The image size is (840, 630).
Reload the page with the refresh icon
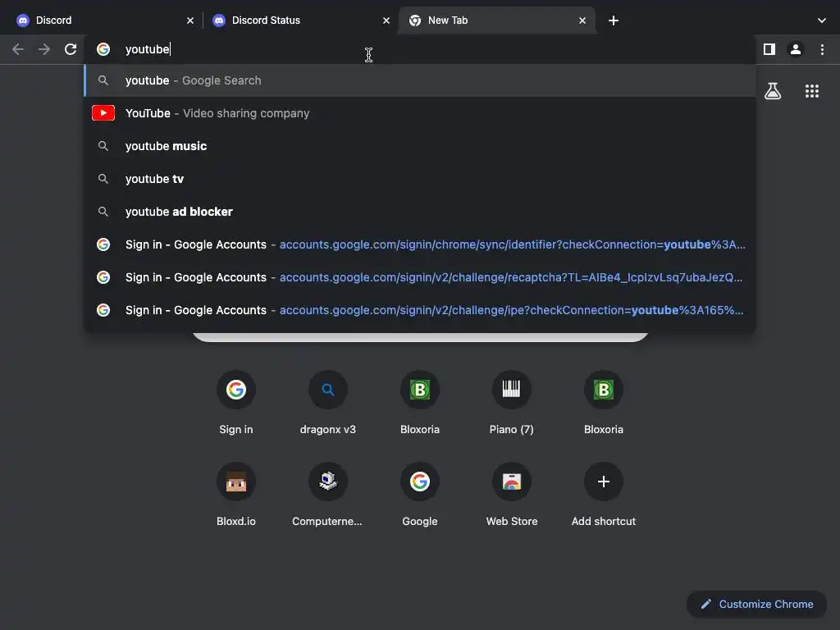tap(71, 49)
